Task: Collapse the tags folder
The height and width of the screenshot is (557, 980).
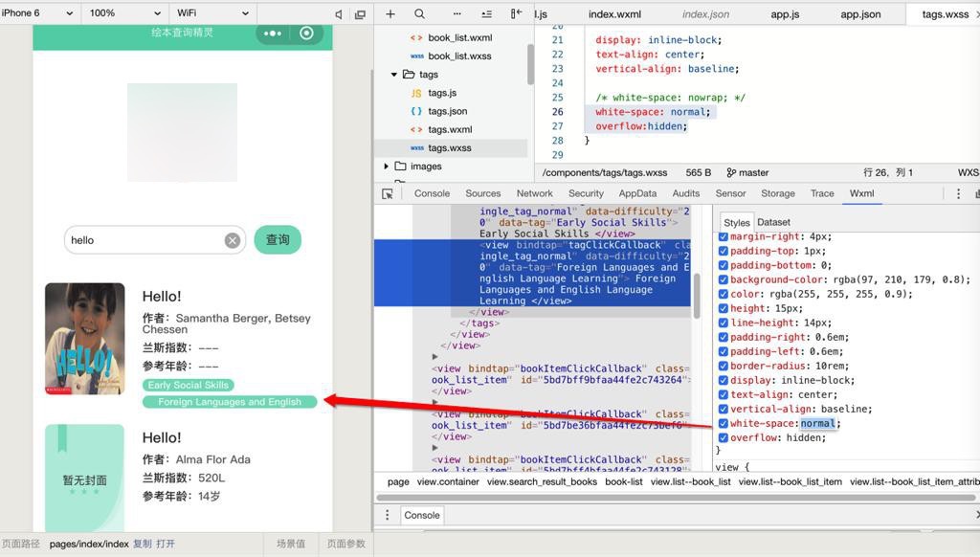Action: [x=393, y=75]
